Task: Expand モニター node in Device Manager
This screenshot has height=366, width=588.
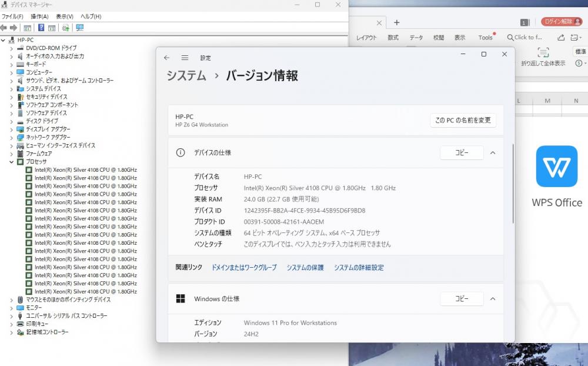Action: (11, 308)
